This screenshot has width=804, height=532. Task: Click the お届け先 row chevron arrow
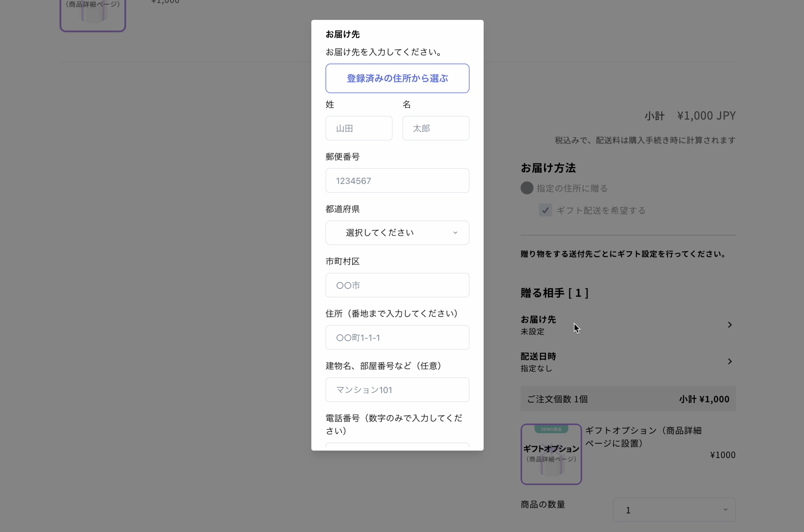pyautogui.click(x=729, y=325)
